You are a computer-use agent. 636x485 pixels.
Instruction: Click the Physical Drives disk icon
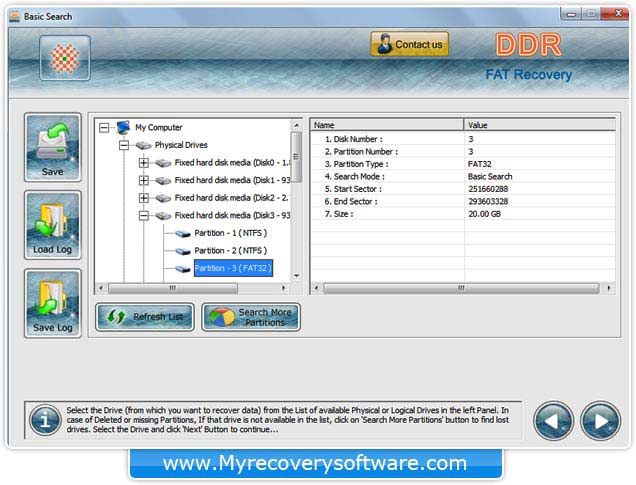coord(143,145)
